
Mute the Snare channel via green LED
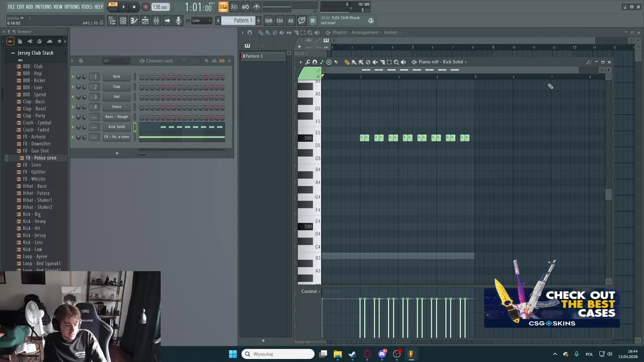click(72, 107)
